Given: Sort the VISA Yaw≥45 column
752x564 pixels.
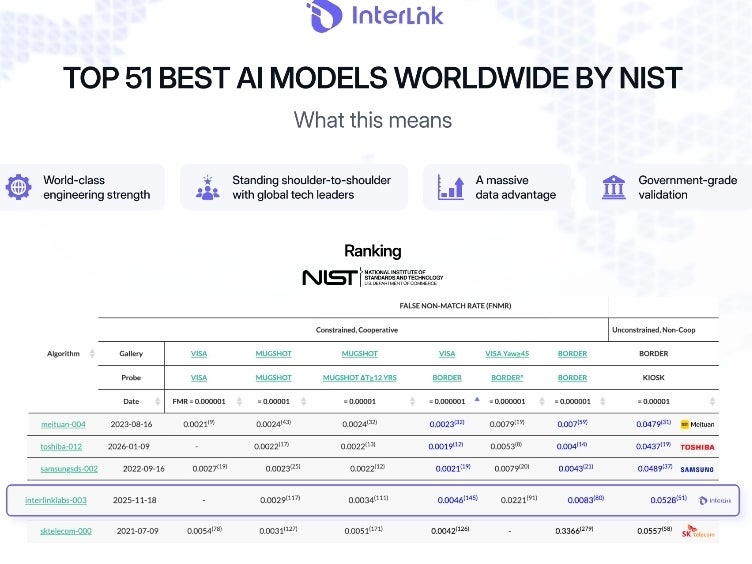Looking at the screenshot, I should 542,401.
